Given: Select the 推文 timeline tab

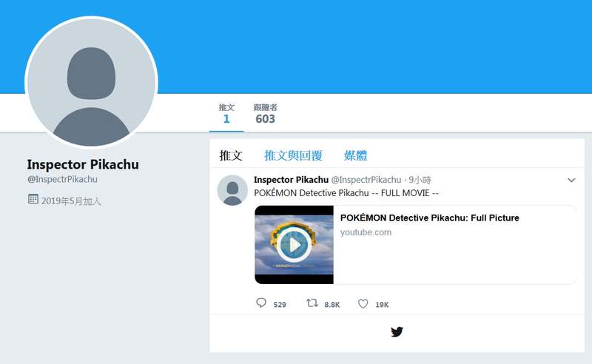Looking at the screenshot, I should 231,155.
